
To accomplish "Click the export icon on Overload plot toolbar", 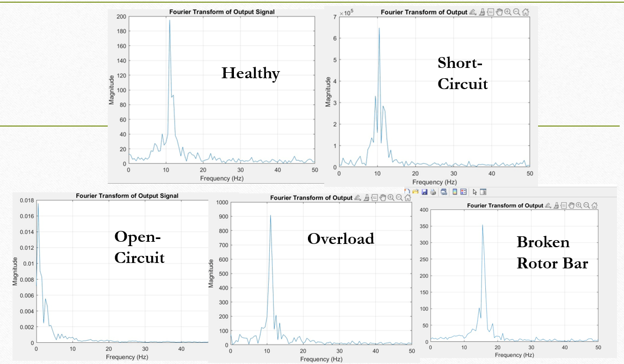I will 357,198.
